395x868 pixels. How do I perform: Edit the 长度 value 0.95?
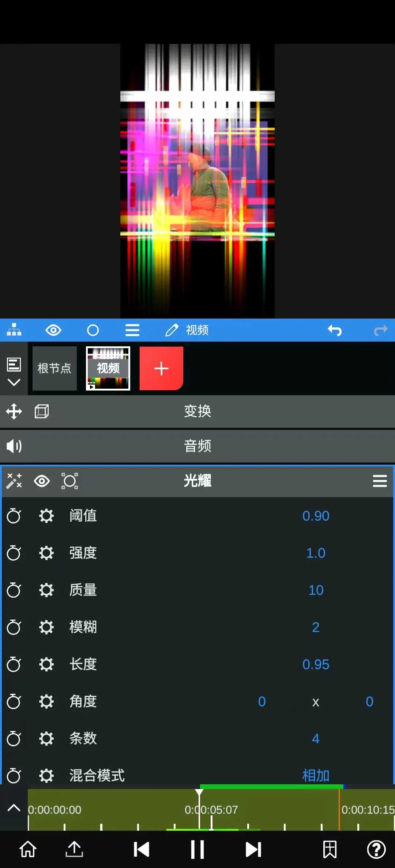point(316,664)
